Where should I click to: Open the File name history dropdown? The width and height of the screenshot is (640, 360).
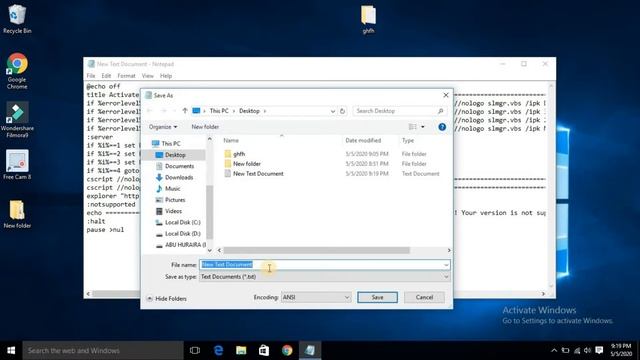tap(446, 265)
